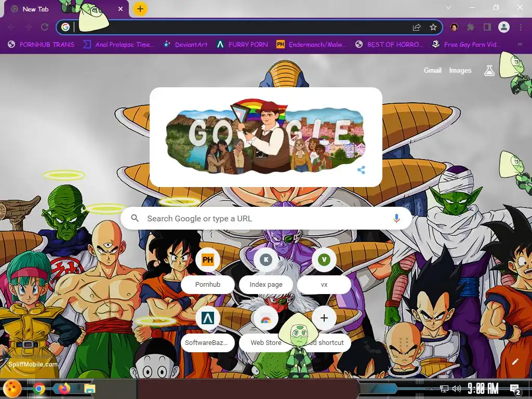Open the tab search chevron in title bar
This screenshot has height=399, width=532.
448,7
